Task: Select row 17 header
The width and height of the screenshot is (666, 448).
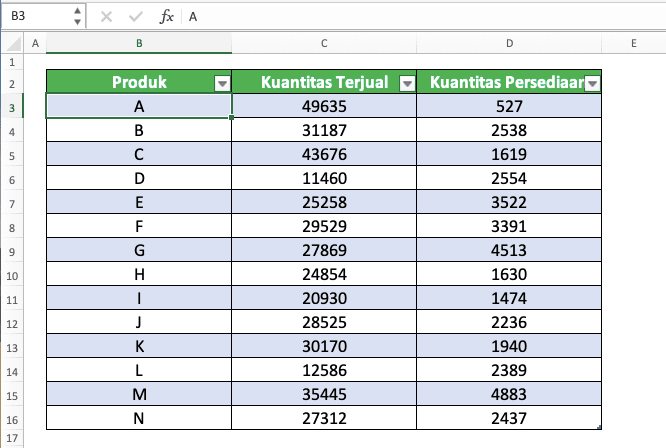Action: click(x=12, y=438)
